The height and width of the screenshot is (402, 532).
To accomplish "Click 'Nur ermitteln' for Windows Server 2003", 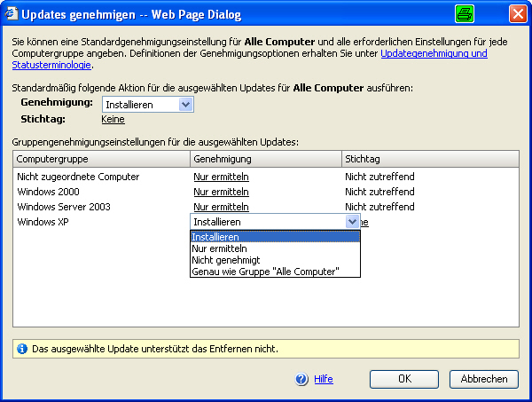I will pyautogui.click(x=221, y=207).
